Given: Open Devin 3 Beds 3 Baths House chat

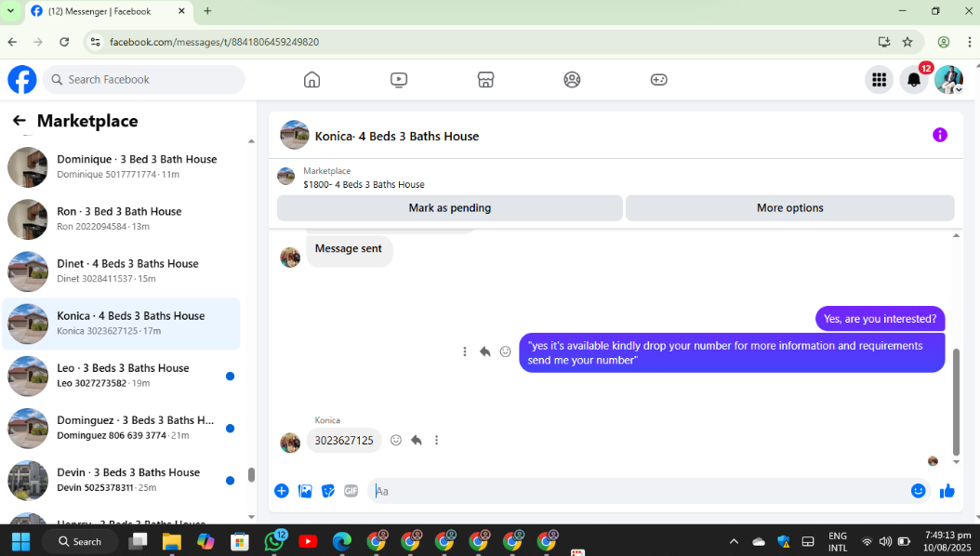Looking at the screenshot, I should click(x=121, y=481).
